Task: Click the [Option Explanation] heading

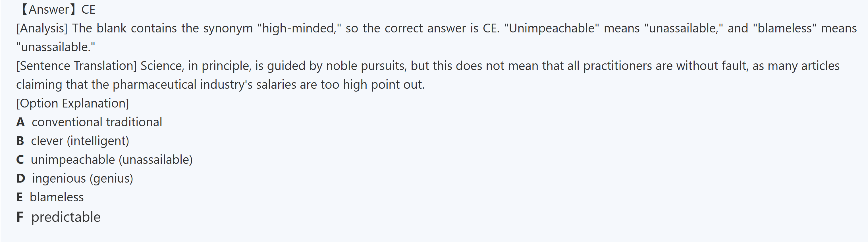Action: point(72,104)
